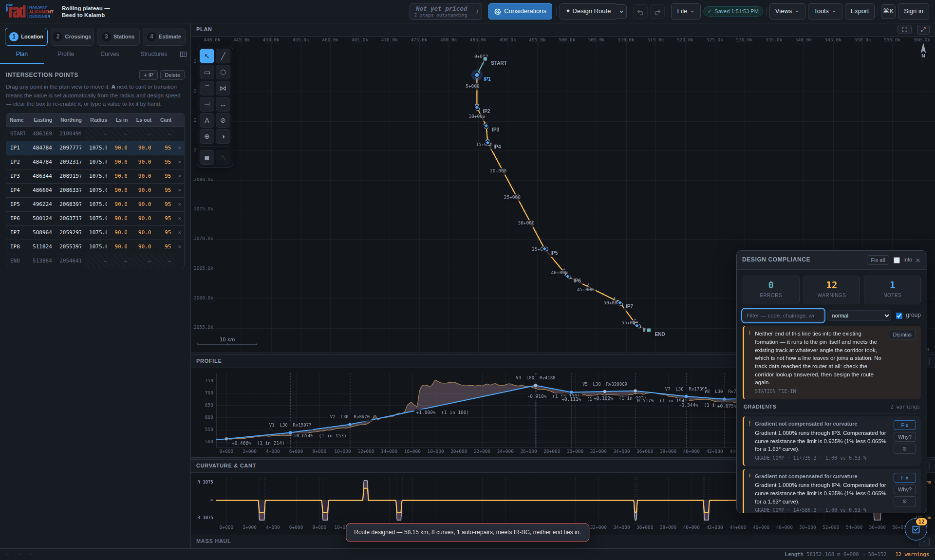Image resolution: width=935 pixels, height=560 pixels.
Task: Click the Fix all button
Action: (x=878, y=260)
